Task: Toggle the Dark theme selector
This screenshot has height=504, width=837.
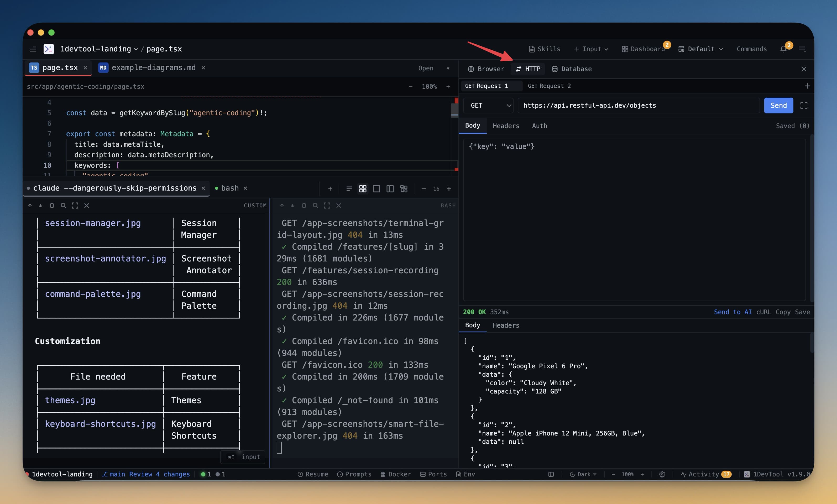Action: pyautogui.click(x=583, y=474)
